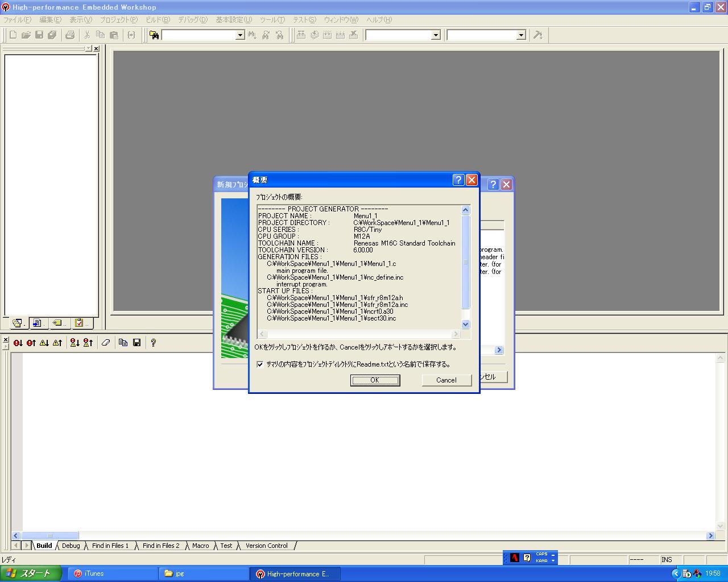The height and width of the screenshot is (582, 728).
Task: Click the previous warning icon
Action: point(57,343)
